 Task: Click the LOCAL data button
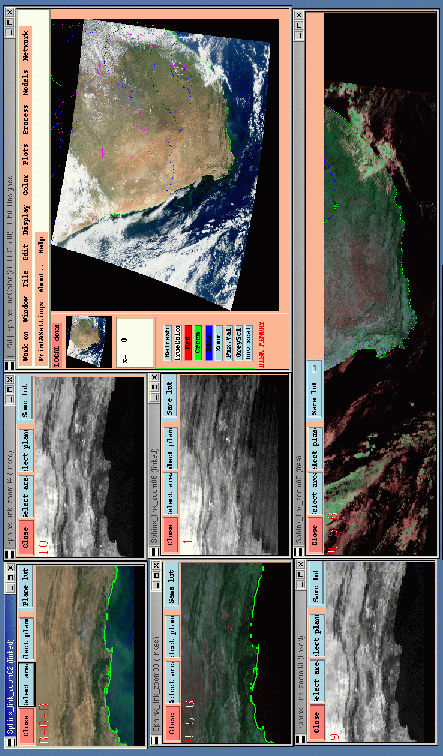click(58, 345)
